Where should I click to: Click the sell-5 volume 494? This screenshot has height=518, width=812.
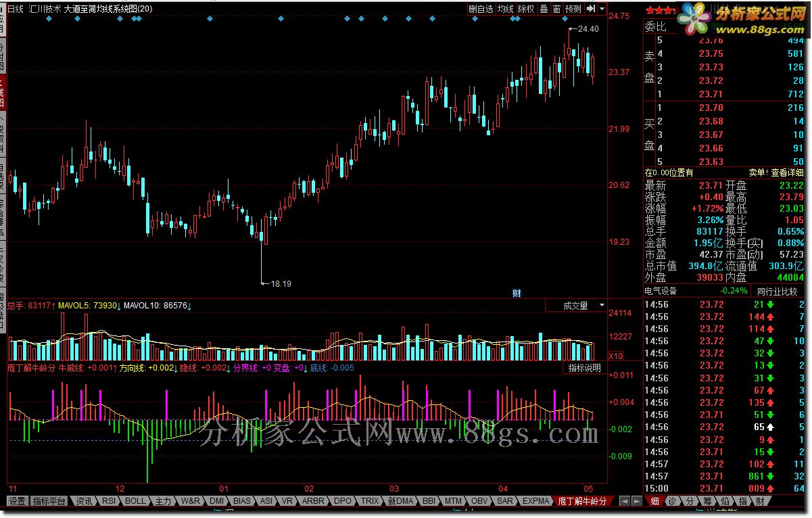click(795, 40)
